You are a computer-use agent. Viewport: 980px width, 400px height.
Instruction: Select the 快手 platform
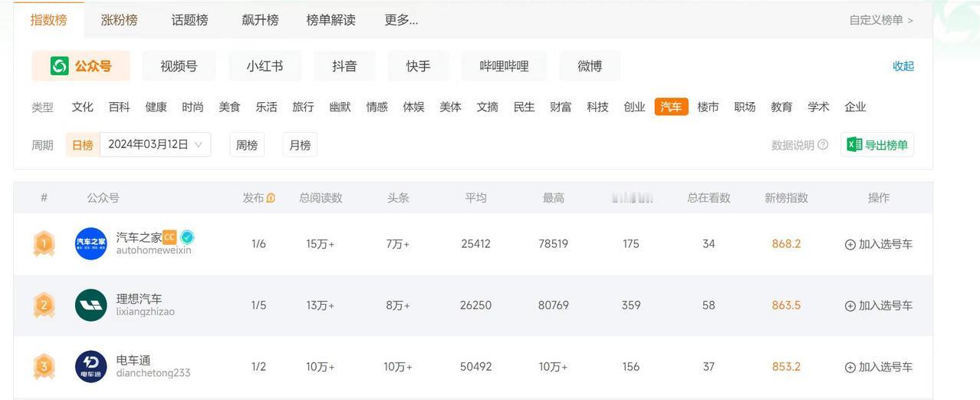click(x=418, y=66)
